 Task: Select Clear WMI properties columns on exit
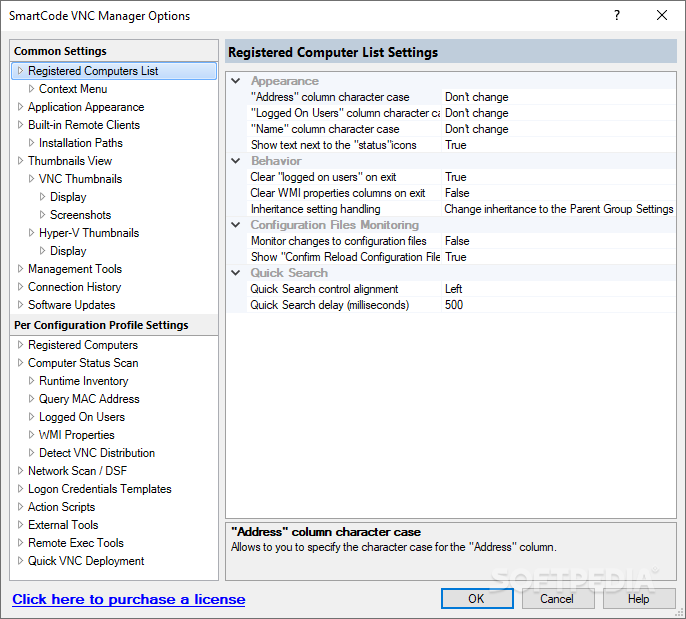click(x=338, y=193)
